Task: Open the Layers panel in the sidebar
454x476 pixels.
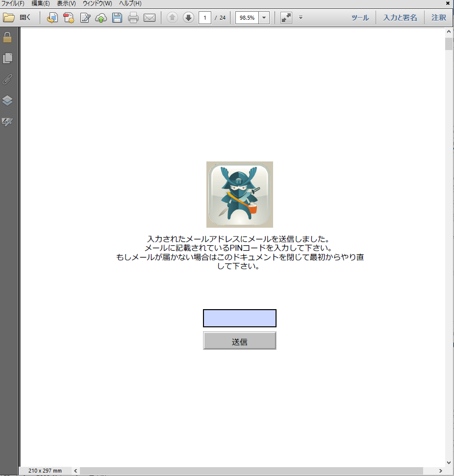Action: [x=7, y=101]
